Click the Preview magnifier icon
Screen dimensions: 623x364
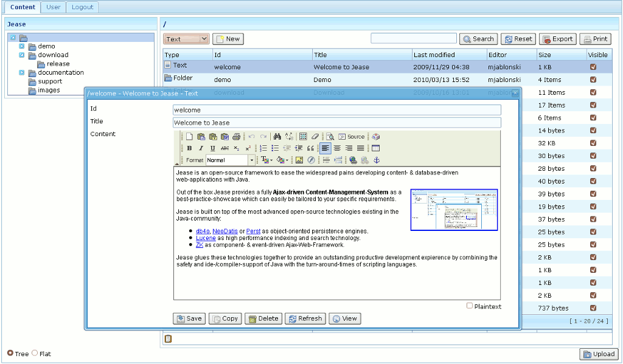pyautogui.click(x=330, y=137)
